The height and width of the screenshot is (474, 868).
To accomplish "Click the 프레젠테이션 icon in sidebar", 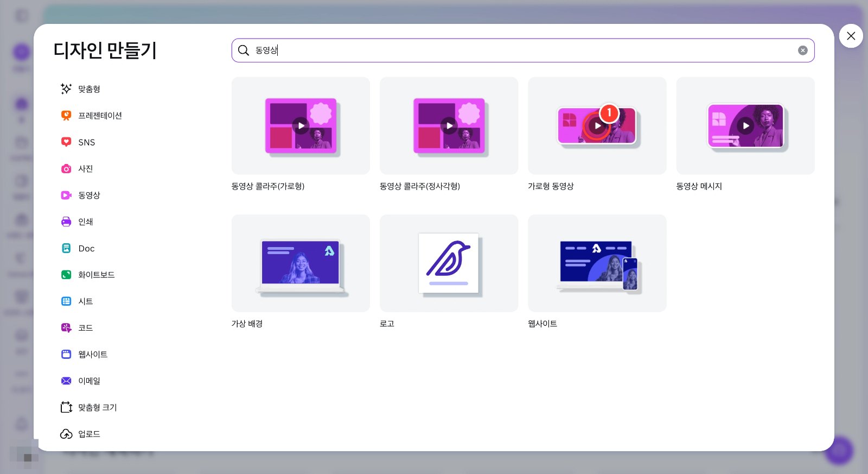I will (x=66, y=115).
